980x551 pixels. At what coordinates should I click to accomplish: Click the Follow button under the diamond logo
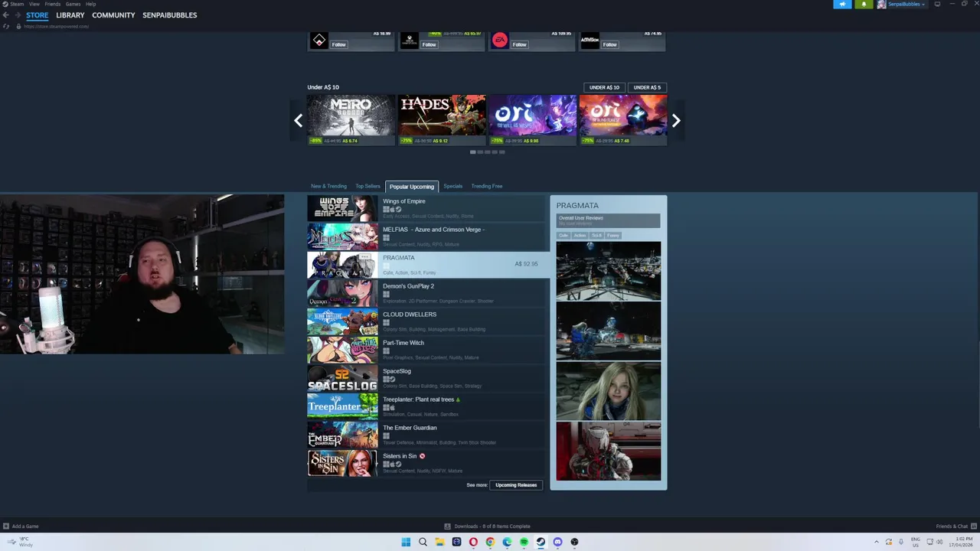[338, 44]
